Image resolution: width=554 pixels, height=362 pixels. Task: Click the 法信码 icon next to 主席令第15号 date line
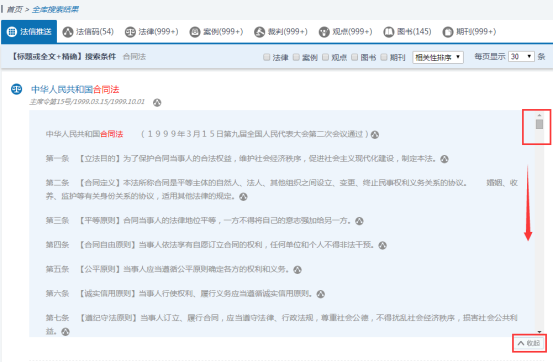pos(157,102)
